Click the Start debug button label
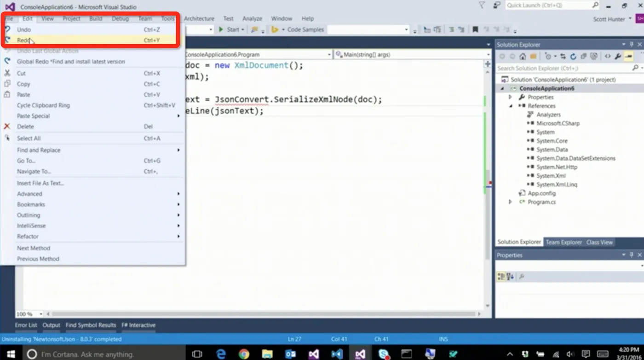This screenshot has height=360, width=644. point(233,29)
